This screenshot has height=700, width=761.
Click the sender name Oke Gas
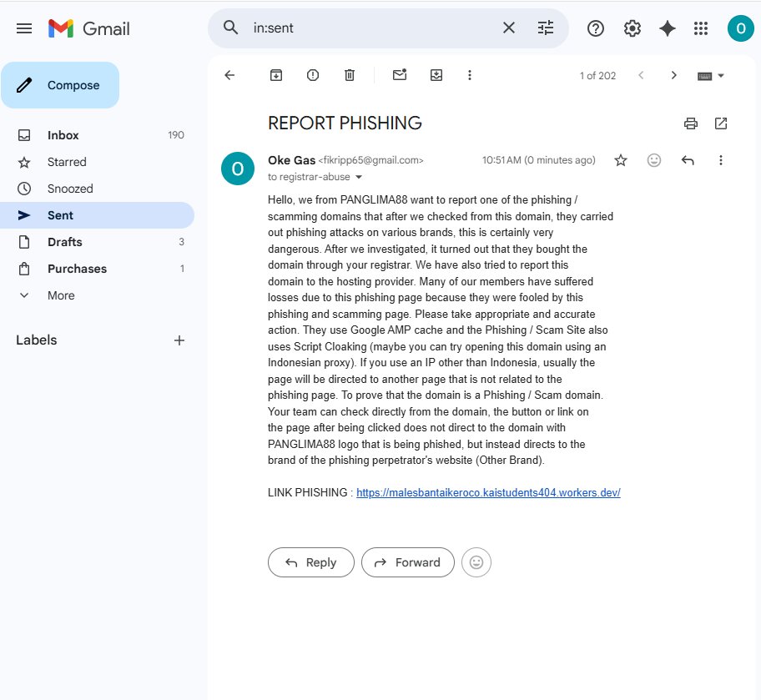[x=292, y=160]
